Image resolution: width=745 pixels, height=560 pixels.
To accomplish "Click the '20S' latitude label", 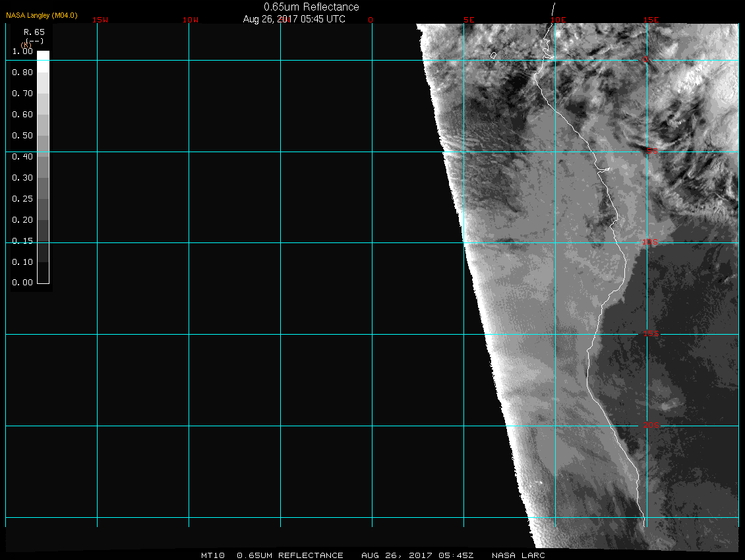I will pos(651,425).
